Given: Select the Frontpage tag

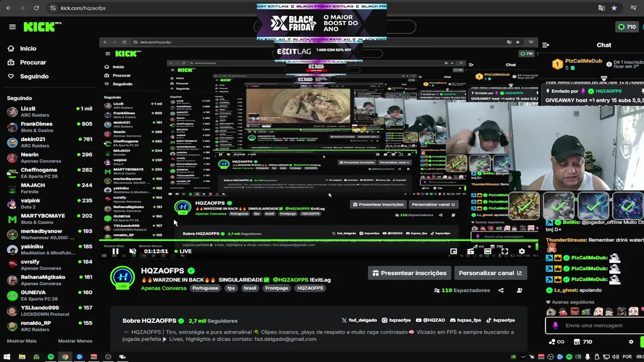Looking at the screenshot, I should [x=277, y=288].
